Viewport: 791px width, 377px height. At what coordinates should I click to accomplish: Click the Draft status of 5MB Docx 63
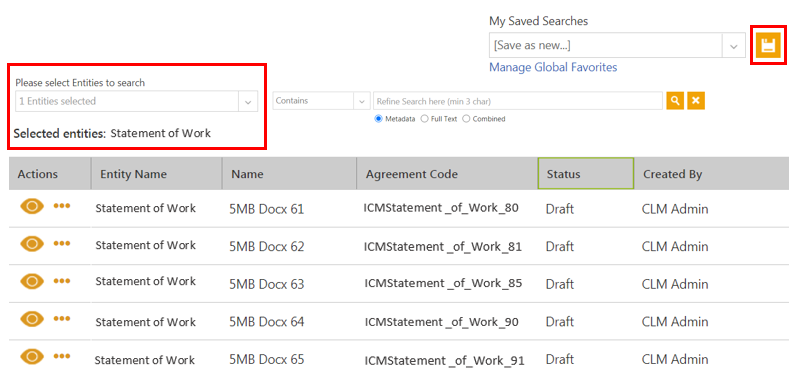[x=560, y=284]
